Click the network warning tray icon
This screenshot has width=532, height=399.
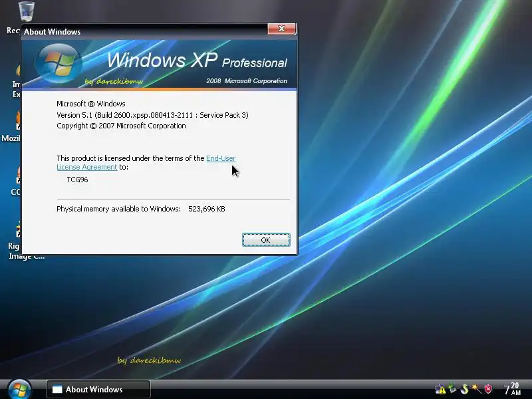440,389
